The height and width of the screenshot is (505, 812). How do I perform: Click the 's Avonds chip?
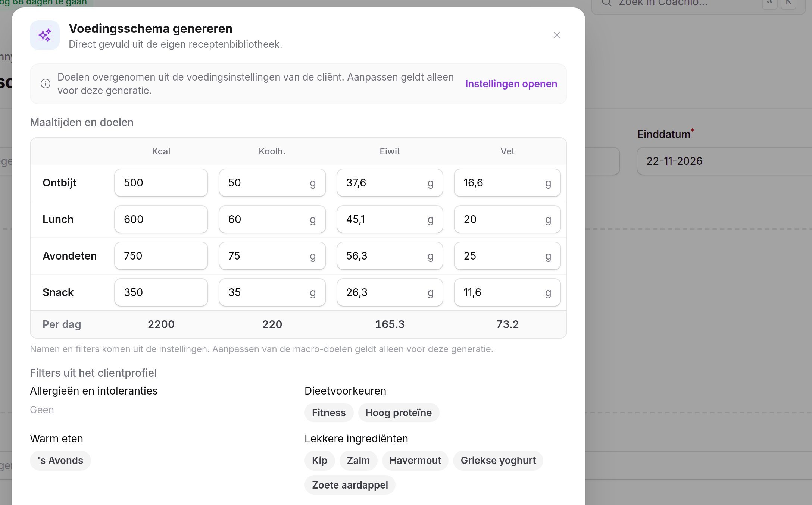coord(60,461)
